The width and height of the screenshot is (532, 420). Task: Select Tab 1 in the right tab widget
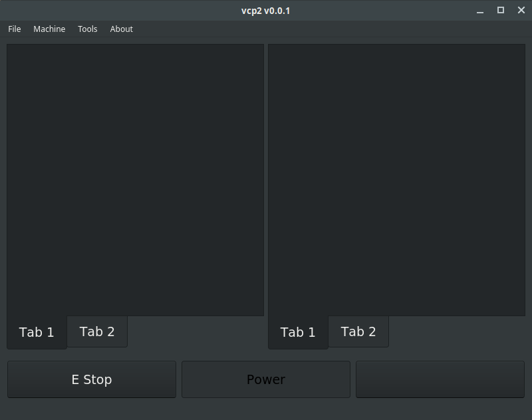point(298,332)
